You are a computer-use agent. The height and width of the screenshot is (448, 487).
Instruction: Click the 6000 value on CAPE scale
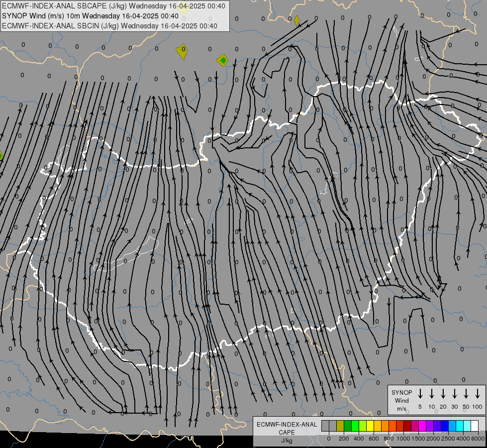pyautogui.click(x=478, y=439)
